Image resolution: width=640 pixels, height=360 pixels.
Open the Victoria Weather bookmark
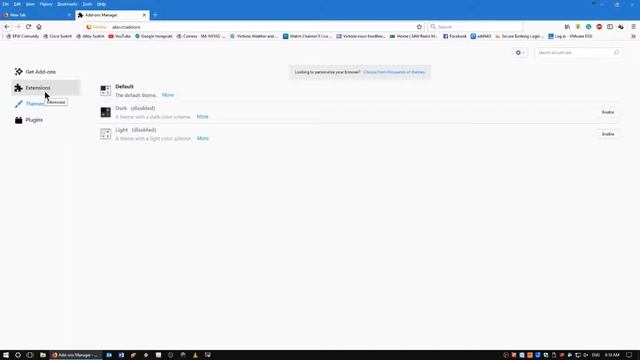(x=253, y=36)
